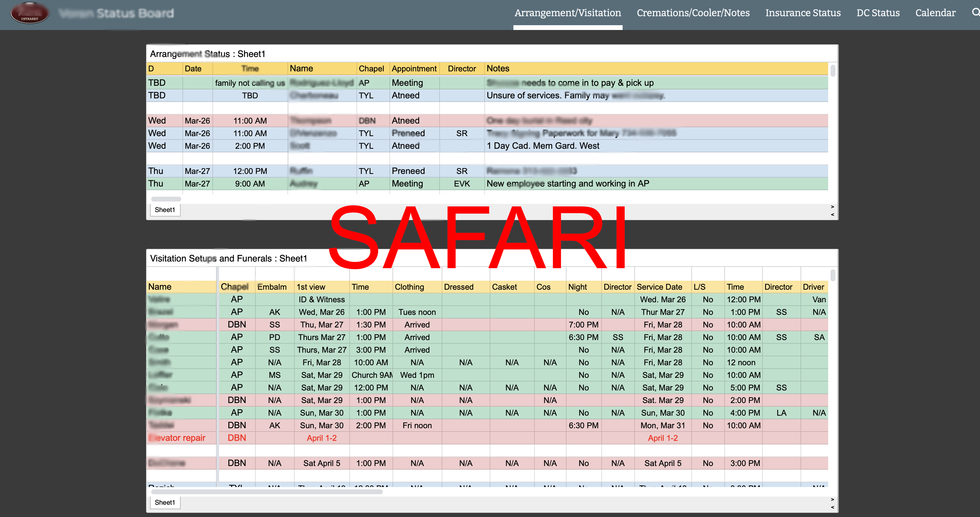Click the '7:00 PM' night cell
The width and height of the screenshot is (980, 517).
point(584,325)
